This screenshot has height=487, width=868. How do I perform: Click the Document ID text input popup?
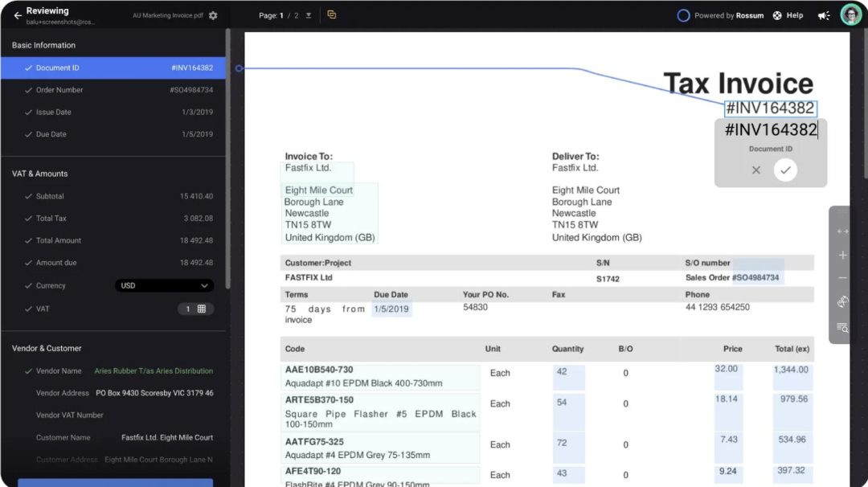[771, 129]
